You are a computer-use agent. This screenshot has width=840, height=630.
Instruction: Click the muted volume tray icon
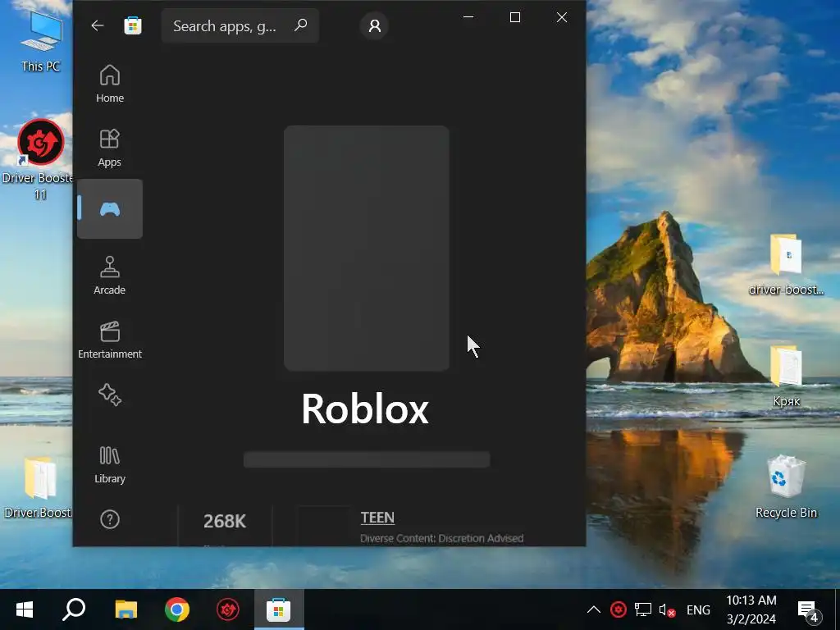point(667,609)
